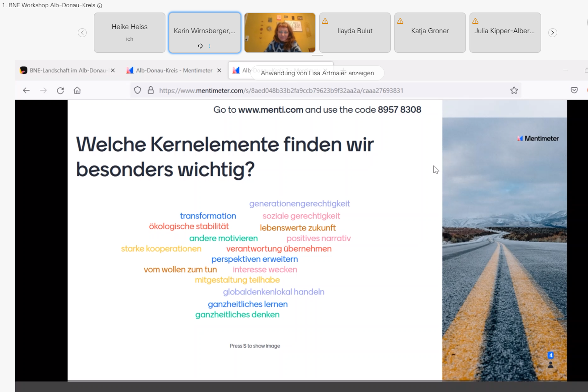Click the mentimeter.com URL address field
Viewport: 588px width, 392px height.
point(313,90)
